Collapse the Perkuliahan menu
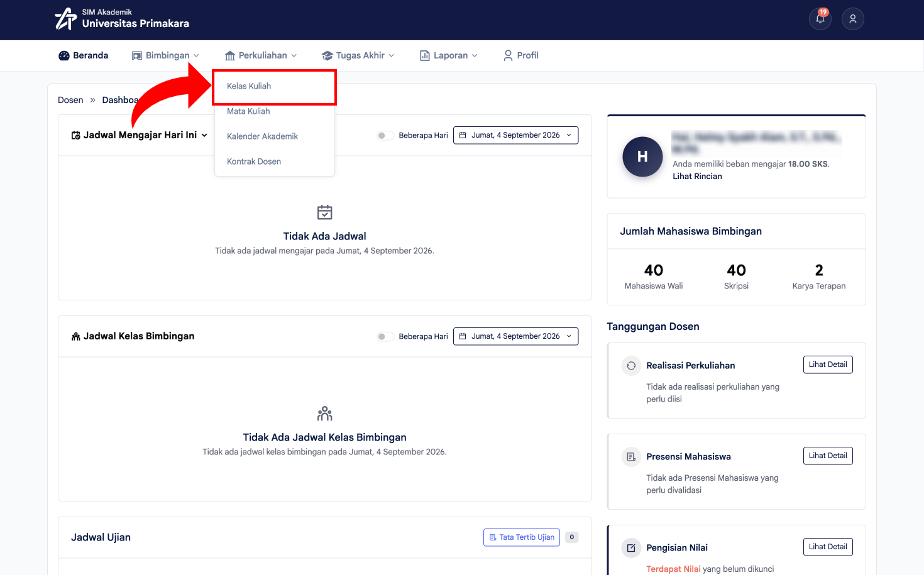Screen dimensions: 924x575 (261, 55)
